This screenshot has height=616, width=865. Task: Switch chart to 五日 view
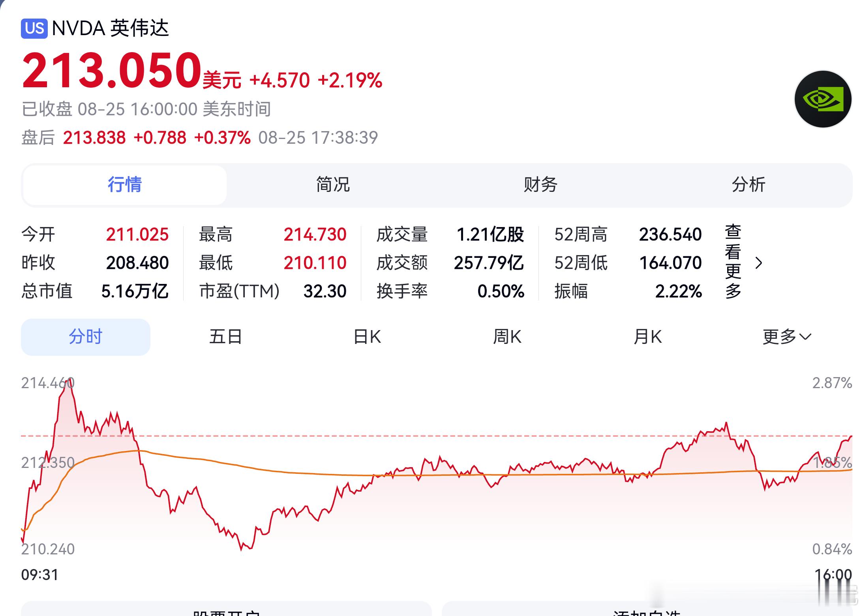click(x=225, y=337)
